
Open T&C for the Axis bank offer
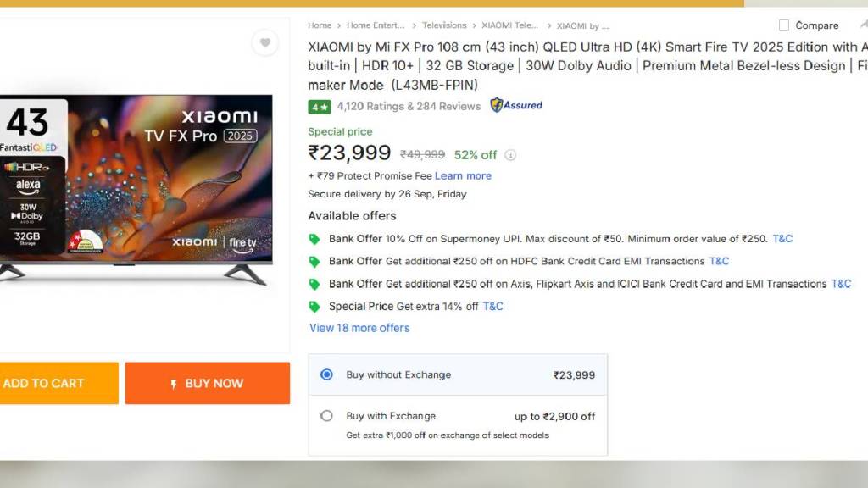click(841, 284)
